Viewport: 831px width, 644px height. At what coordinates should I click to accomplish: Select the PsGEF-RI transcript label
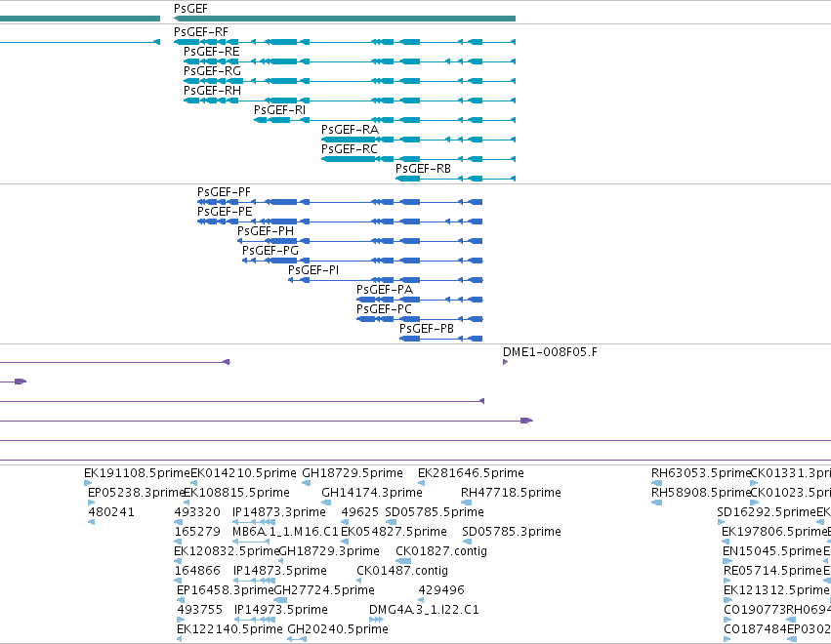[x=280, y=110]
